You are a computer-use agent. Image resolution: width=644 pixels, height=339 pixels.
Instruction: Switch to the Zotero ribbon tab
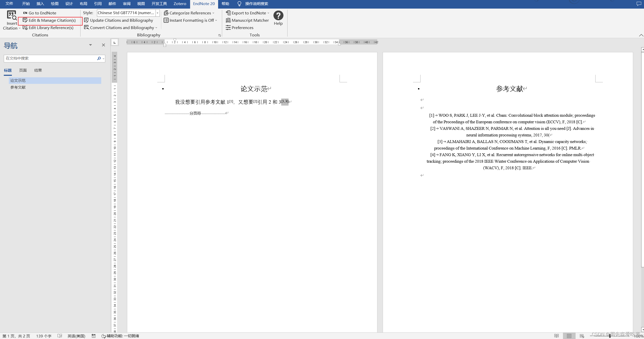[180, 4]
